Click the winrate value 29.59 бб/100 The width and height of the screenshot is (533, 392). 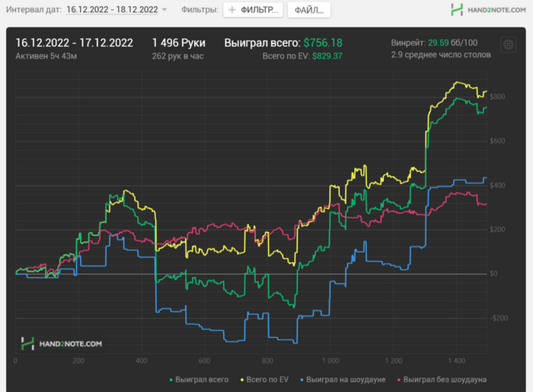(452, 43)
